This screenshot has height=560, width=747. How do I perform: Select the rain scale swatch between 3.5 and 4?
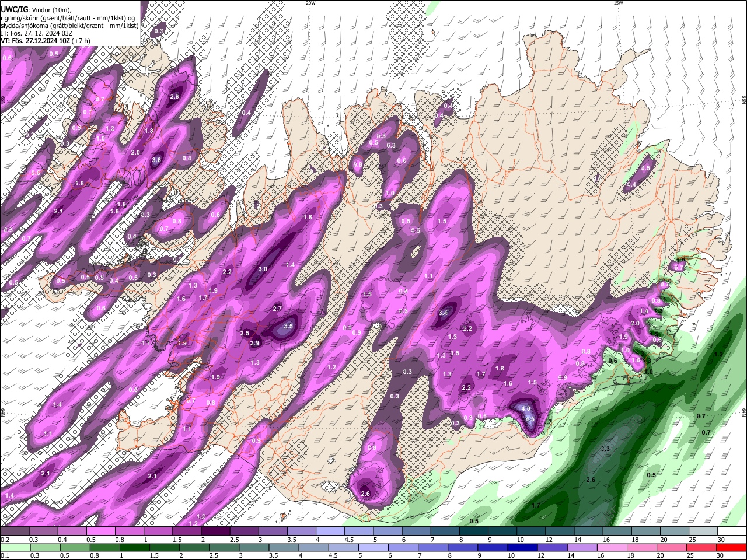[284, 547]
